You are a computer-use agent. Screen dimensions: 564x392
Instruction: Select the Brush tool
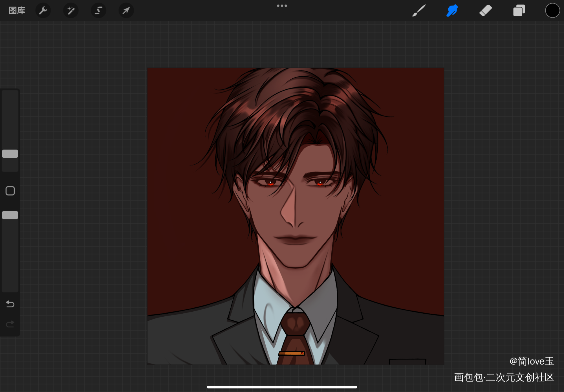tap(419, 11)
